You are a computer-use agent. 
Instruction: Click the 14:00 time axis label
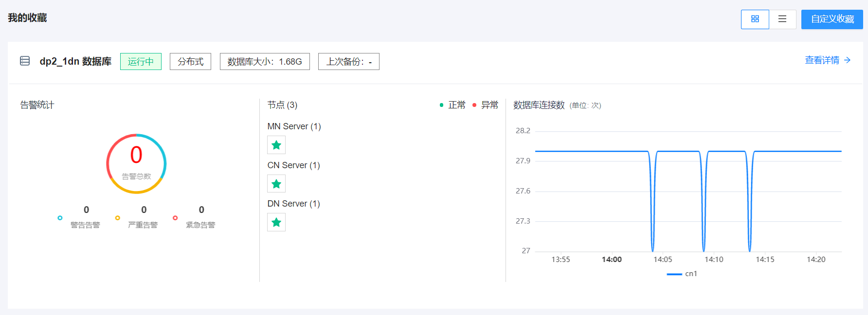click(612, 260)
